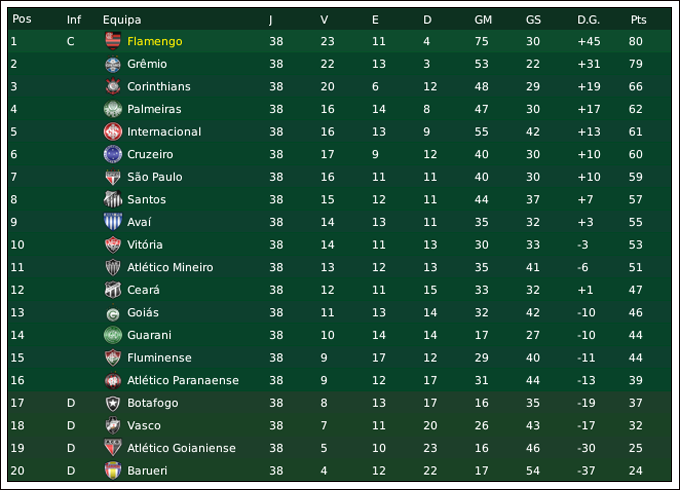Click the Santos club crest
This screenshot has width=680, height=490.
click(x=112, y=200)
